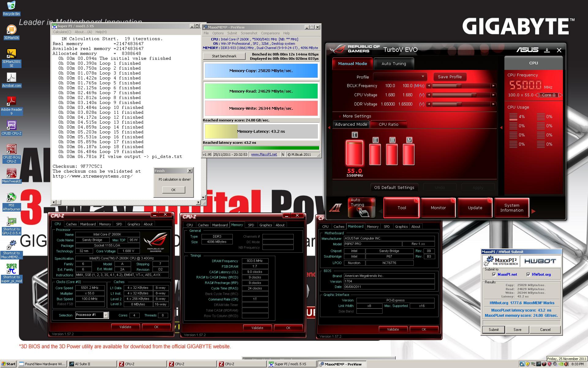Click Validate in CPU-Z CPU window
The width and height of the screenshot is (588, 368).
point(125,327)
